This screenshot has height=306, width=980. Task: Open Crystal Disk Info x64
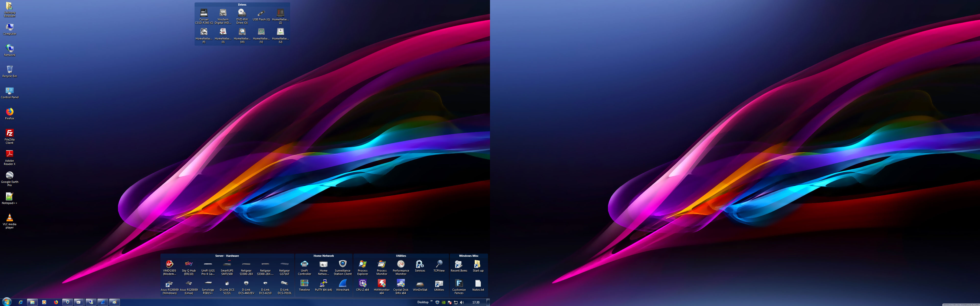pos(401,284)
